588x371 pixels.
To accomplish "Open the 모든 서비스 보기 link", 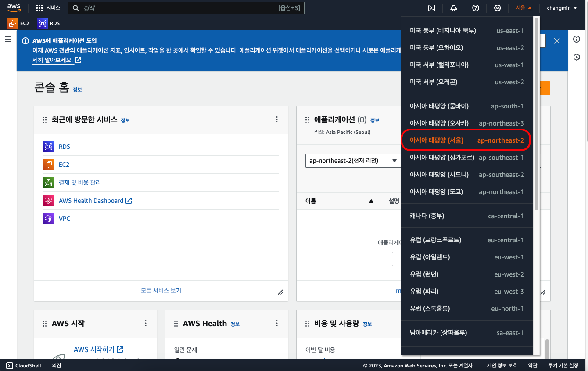I will point(161,291).
